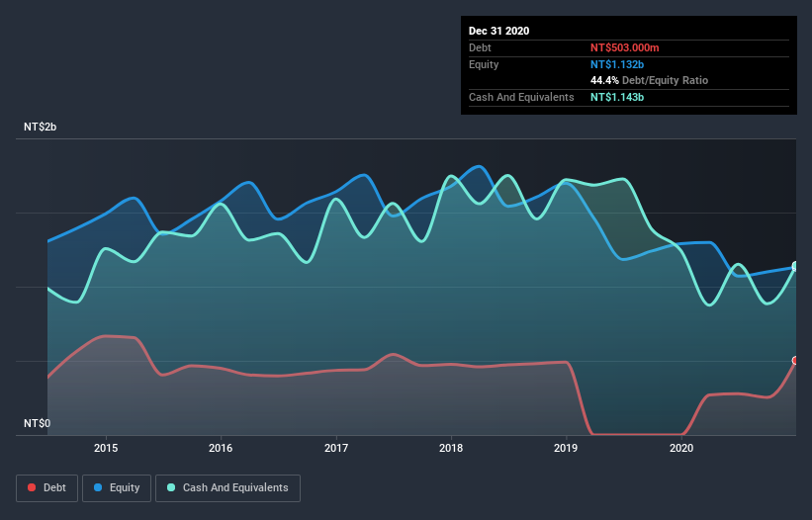Click the Equity row label in tooltip
This screenshot has height=520, width=812.
(x=484, y=64)
